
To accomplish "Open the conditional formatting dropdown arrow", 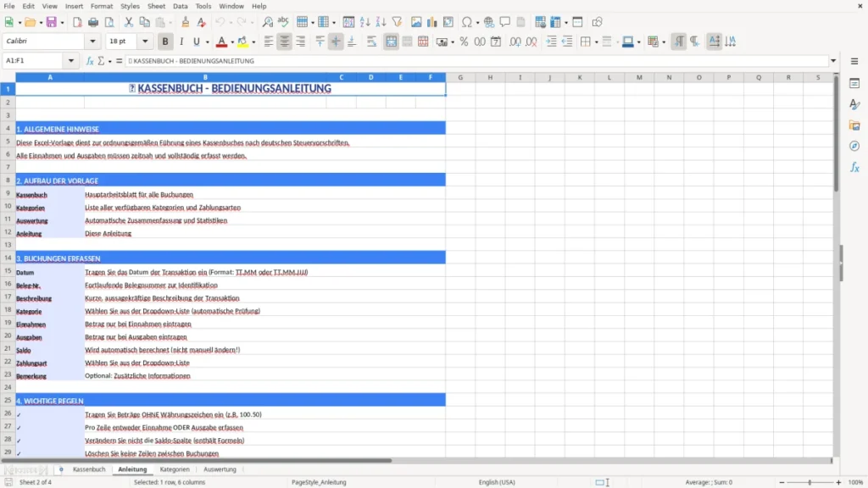I will point(664,42).
